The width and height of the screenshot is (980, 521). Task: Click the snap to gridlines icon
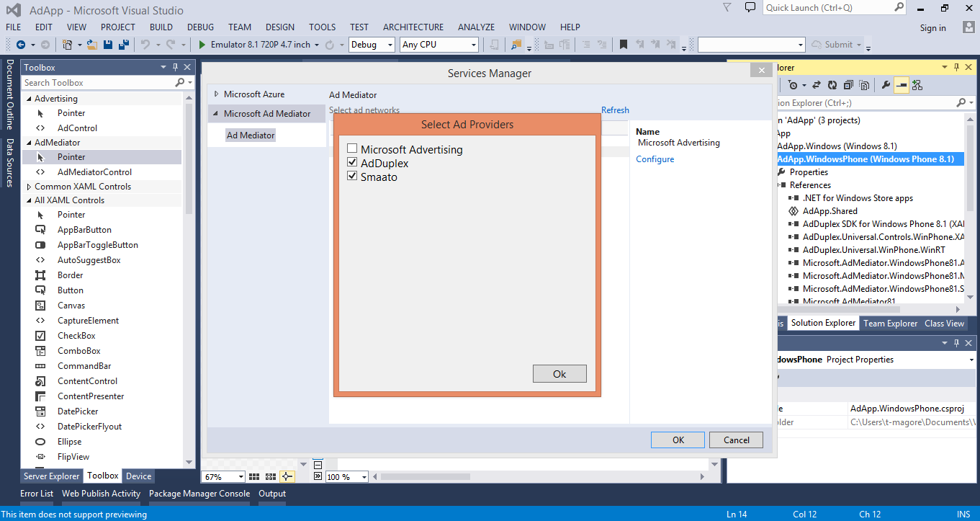[x=271, y=476]
